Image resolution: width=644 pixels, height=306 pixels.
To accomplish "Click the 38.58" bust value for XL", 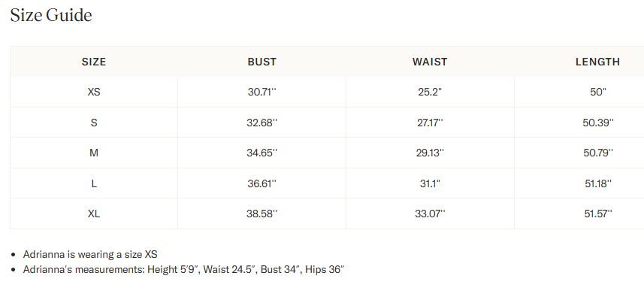I will (x=262, y=214).
